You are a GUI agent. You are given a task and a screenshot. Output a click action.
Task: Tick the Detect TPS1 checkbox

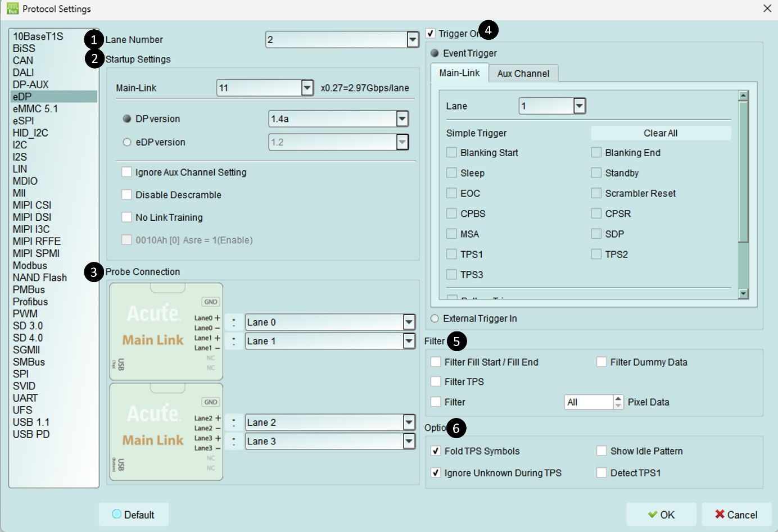point(601,472)
